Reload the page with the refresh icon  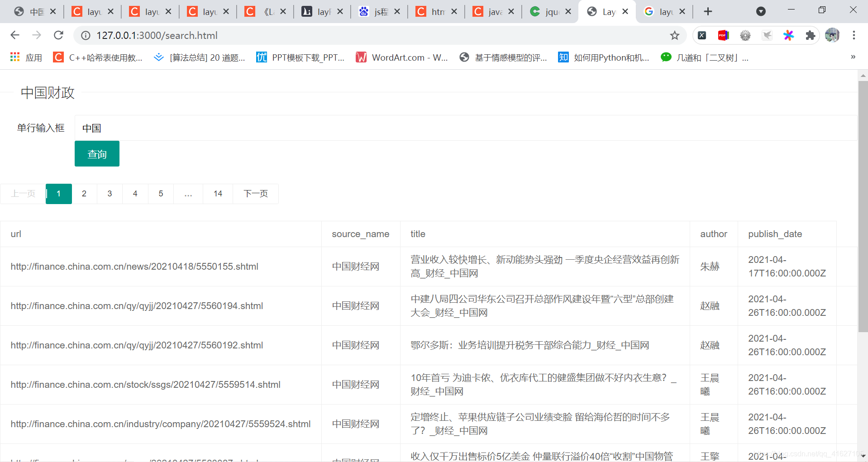(58, 35)
